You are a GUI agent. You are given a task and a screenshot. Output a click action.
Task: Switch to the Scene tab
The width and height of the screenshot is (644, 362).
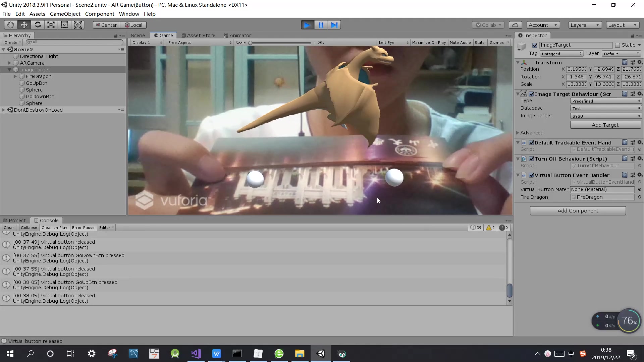[x=138, y=35]
